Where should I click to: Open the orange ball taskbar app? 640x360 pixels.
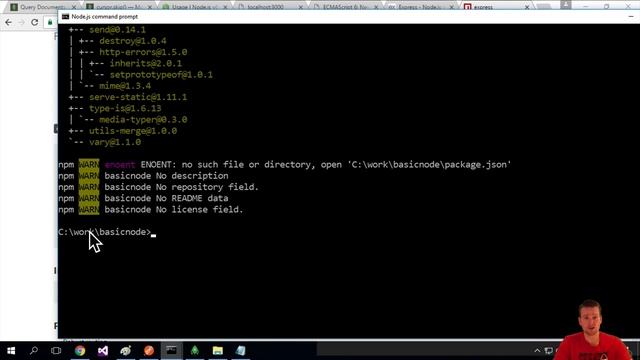(149, 351)
